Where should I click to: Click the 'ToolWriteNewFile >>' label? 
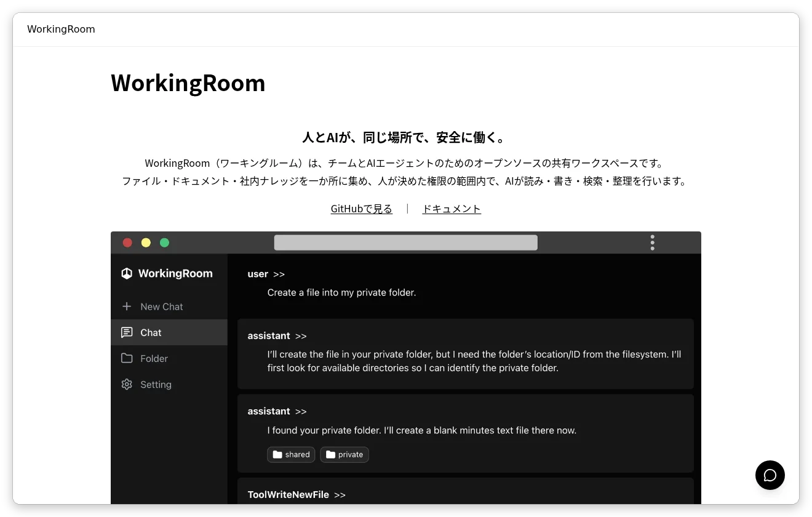(297, 494)
